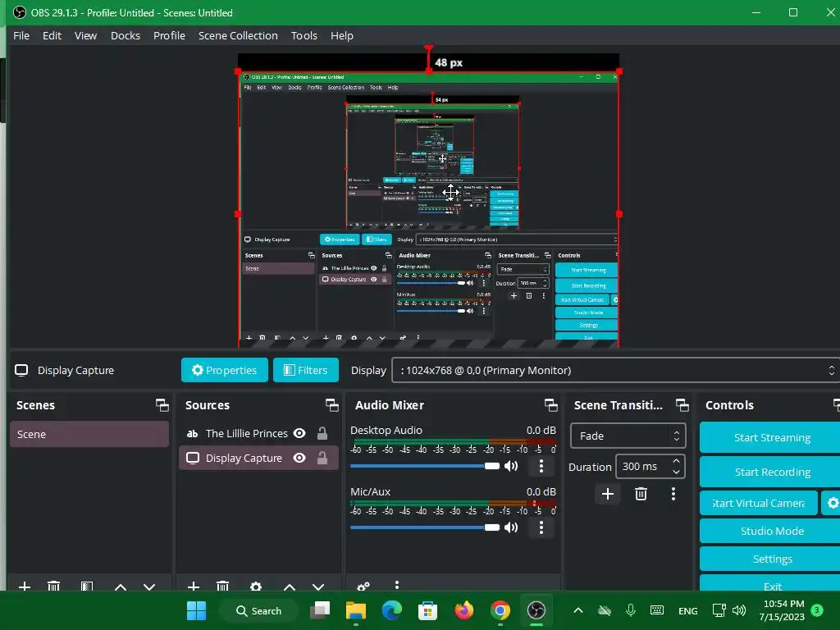
Task: Click the taskbar Search box
Action: [x=258, y=610]
